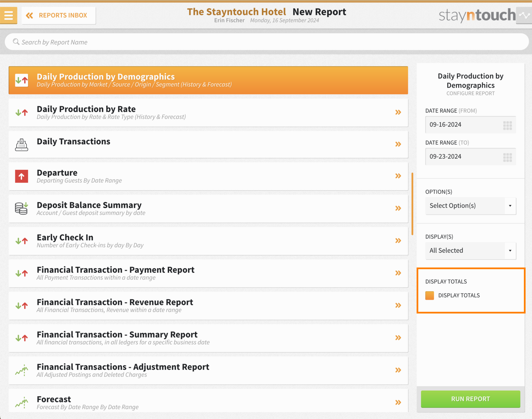This screenshot has height=419, width=532.
Task: Click the stayntouch logo
Action: coord(477,16)
